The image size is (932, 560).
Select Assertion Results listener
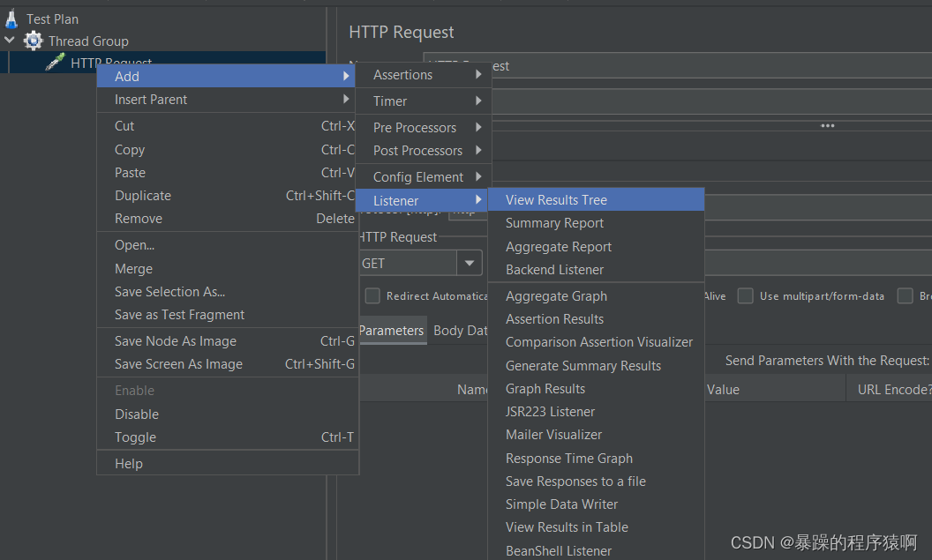596,319
